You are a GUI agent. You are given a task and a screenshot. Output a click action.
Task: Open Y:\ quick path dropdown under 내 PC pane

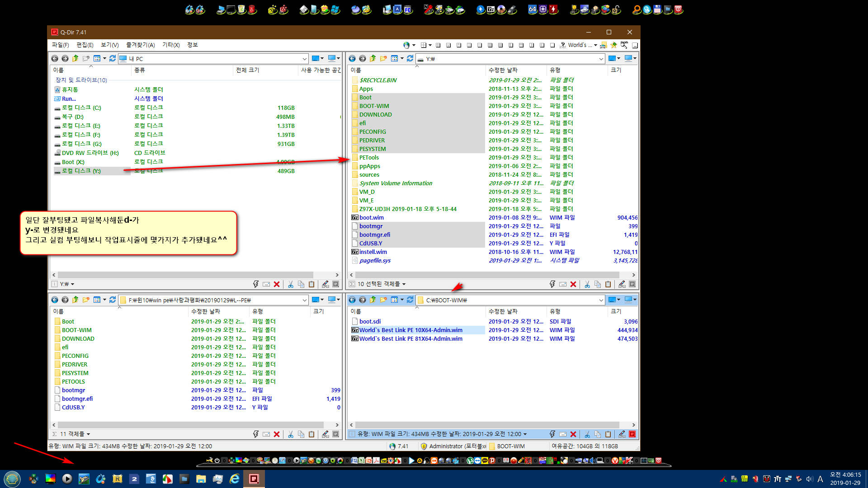coord(72,284)
